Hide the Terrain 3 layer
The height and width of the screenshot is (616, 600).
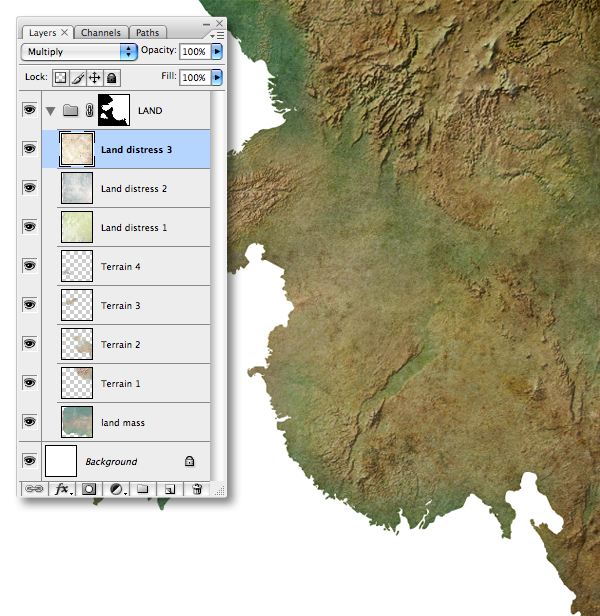click(29, 304)
